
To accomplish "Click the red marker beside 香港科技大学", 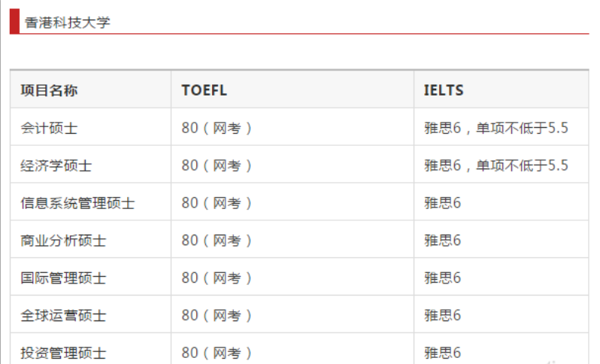I will pyautogui.click(x=14, y=22).
